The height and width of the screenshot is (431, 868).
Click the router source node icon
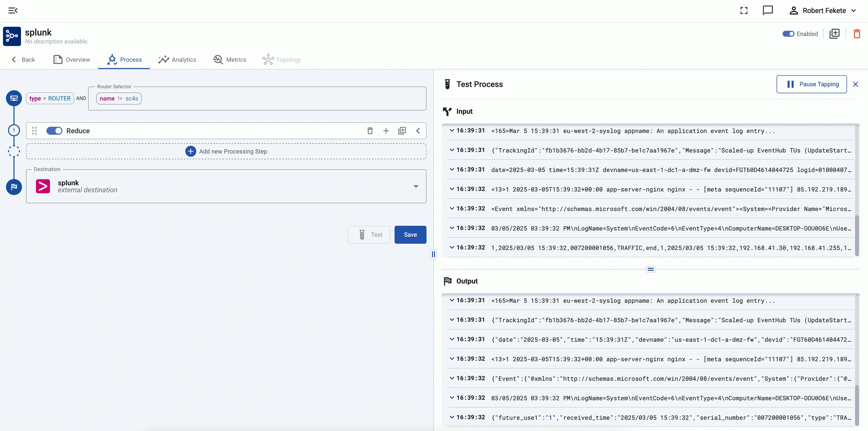pos(14,98)
